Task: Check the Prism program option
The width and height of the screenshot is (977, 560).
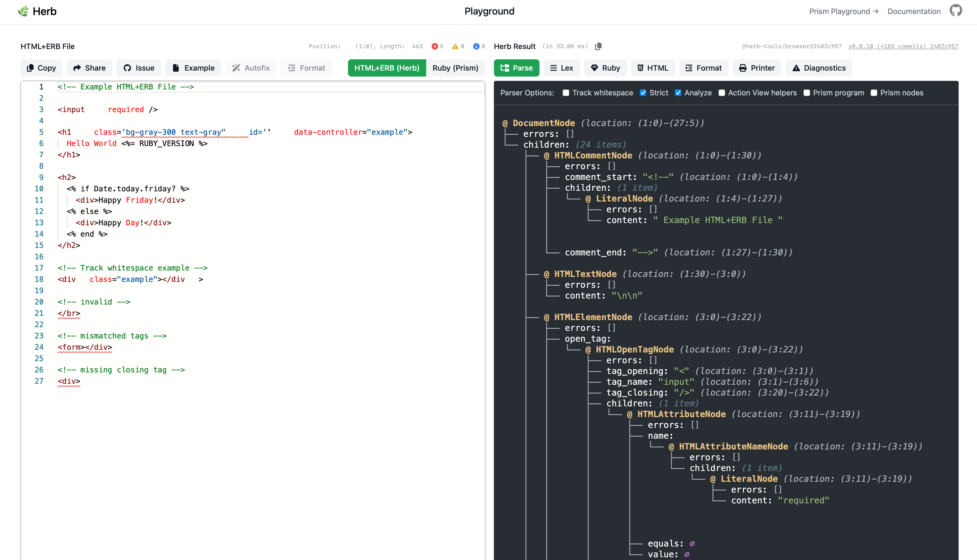Action: (807, 93)
